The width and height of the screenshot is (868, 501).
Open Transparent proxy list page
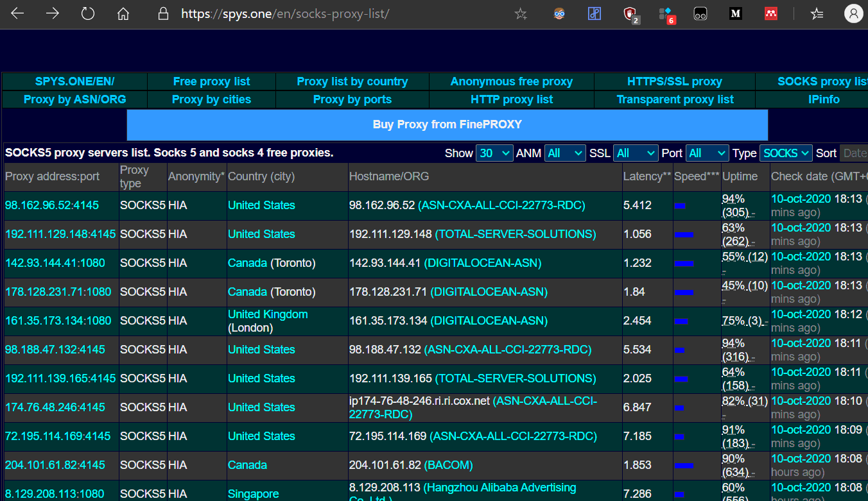[675, 99]
